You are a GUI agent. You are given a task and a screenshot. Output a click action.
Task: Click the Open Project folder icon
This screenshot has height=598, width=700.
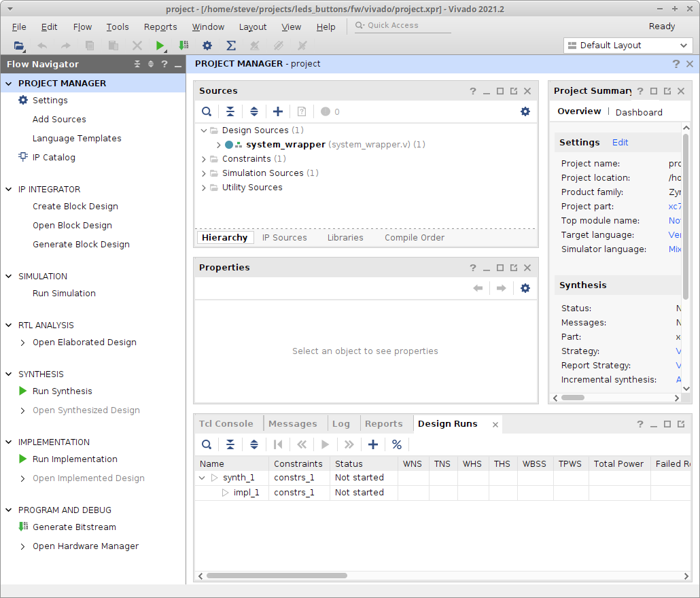[x=18, y=46]
